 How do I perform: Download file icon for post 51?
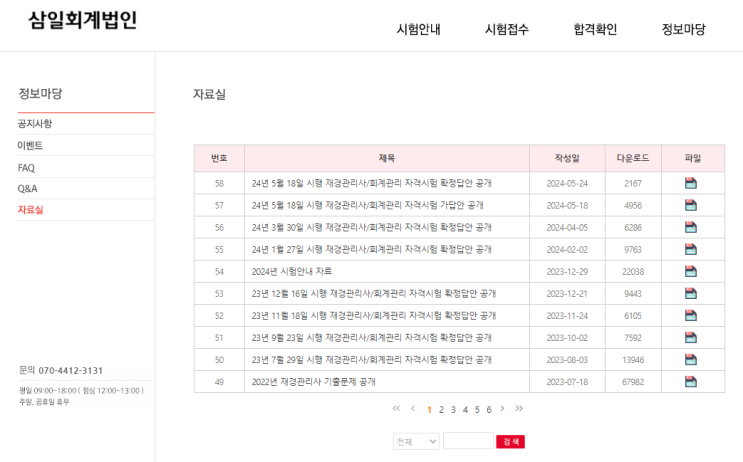[691, 337]
